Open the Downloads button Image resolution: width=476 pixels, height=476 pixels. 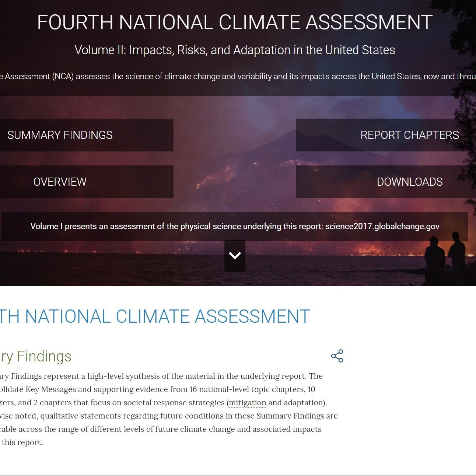click(386, 182)
